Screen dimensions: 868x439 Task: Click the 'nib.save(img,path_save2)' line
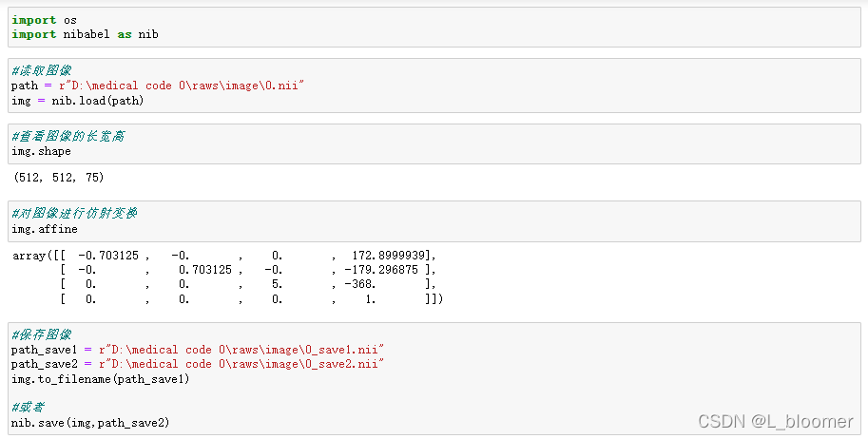pos(90,423)
